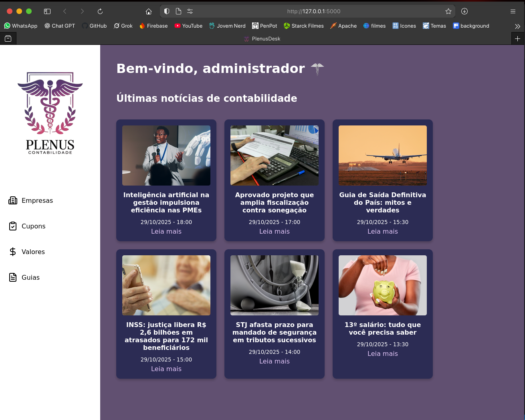Screen dimensions: 525x420
Task: Click the Empresas building icon in sidebar
Action: tap(13, 200)
